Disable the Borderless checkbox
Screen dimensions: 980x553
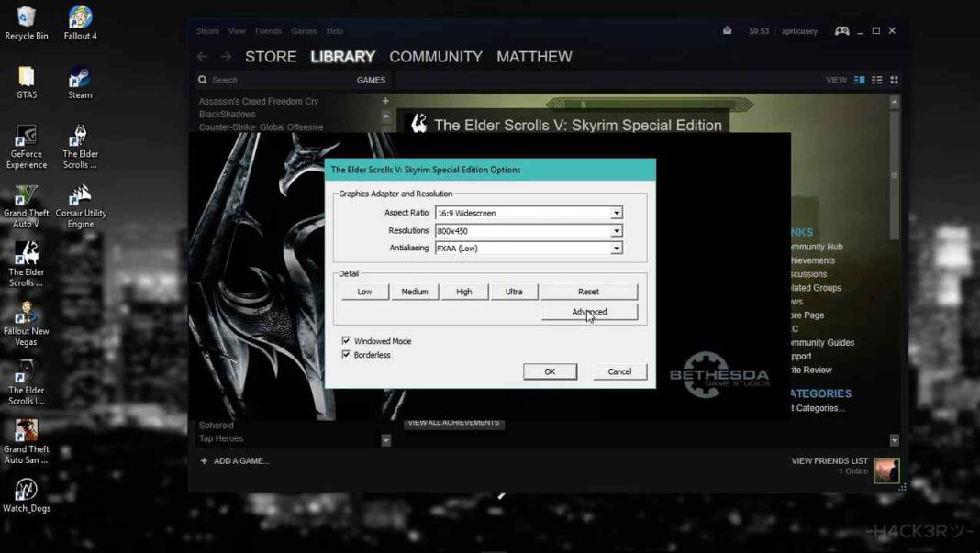coord(346,355)
